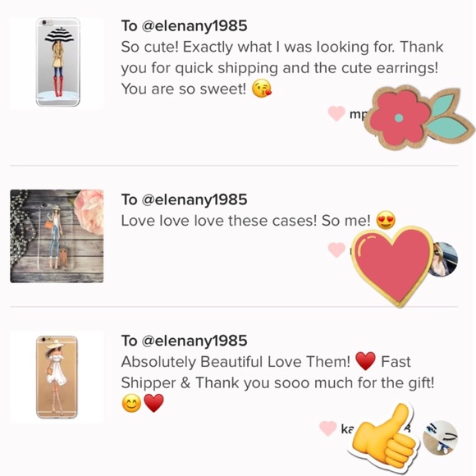The height and width of the screenshot is (476, 476).
Task: Open @elenany1985 link above 'Absolutely Beautiful Love Them'
Action: (x=195, y=341)
